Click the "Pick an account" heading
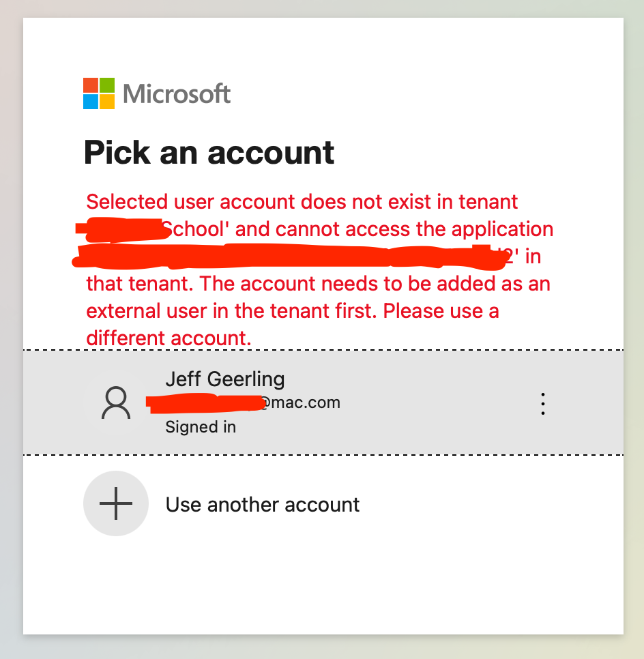 (209, 152)
